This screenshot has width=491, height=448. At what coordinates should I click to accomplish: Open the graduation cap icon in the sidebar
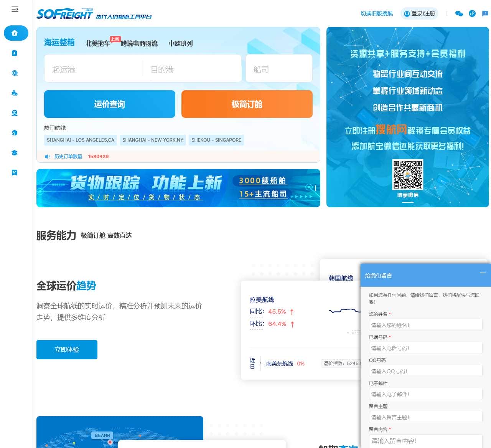[x=15, y=153]
